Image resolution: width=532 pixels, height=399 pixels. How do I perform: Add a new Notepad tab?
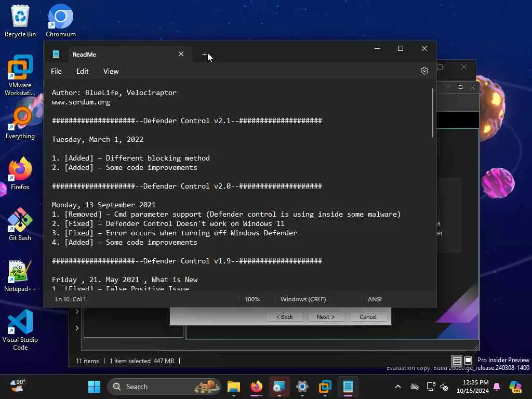205,54
